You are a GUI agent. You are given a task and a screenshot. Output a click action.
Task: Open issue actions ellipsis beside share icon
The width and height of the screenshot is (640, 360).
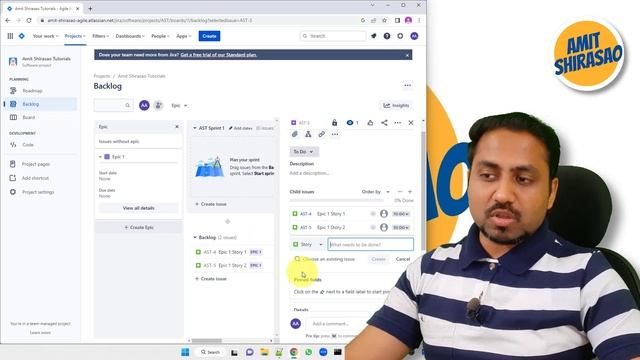398,122
